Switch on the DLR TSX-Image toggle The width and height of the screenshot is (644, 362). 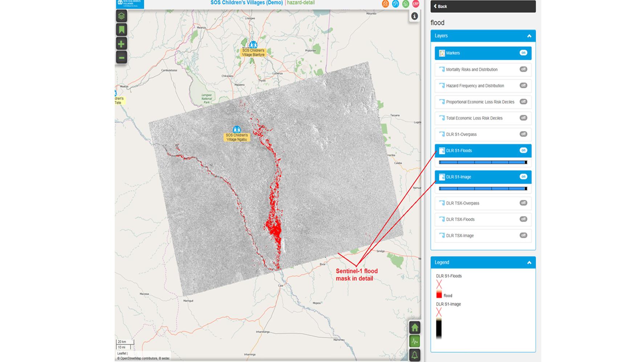pos(523,235)
